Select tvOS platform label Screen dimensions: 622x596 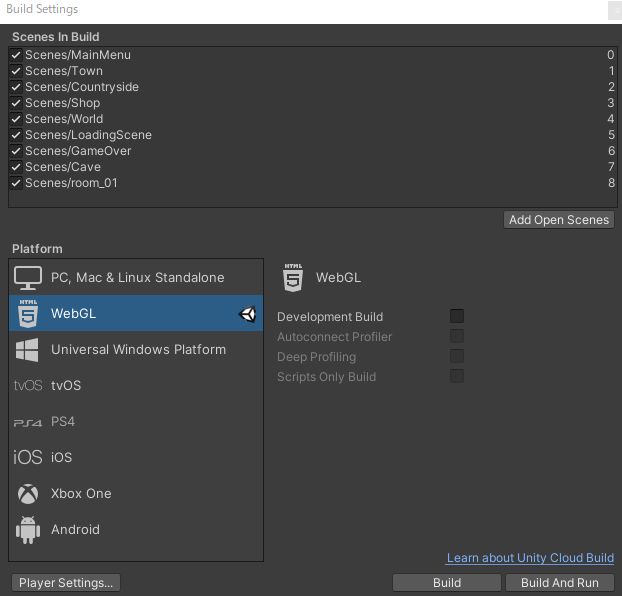coord(66,385)
